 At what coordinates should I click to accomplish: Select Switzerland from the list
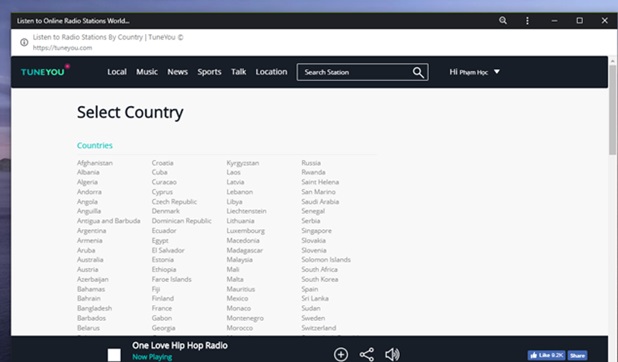319,328
